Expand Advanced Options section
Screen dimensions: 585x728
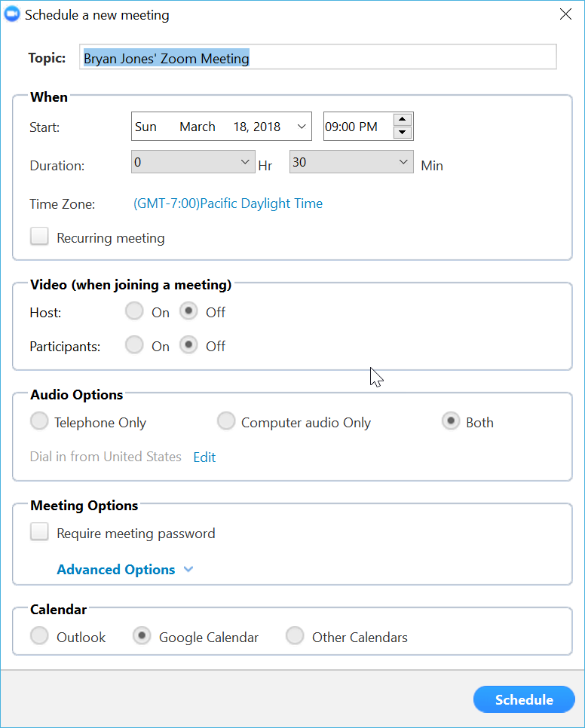tap(125, 570)
